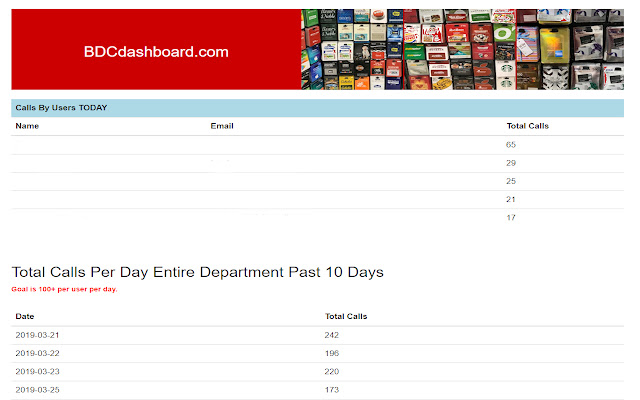Viewport: 640px width, 400px height.
Task: Click the Total Calls header in users table
Action: (528, 126)
